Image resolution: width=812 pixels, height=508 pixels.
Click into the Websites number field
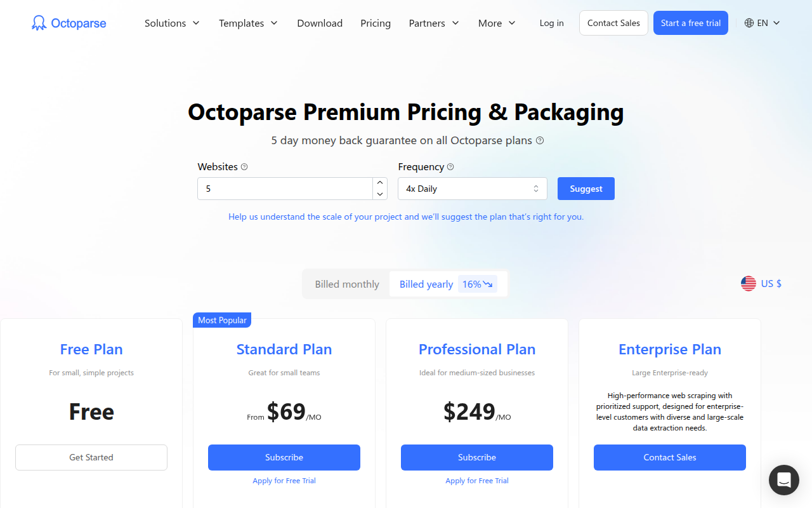click(x=285, y=189)
